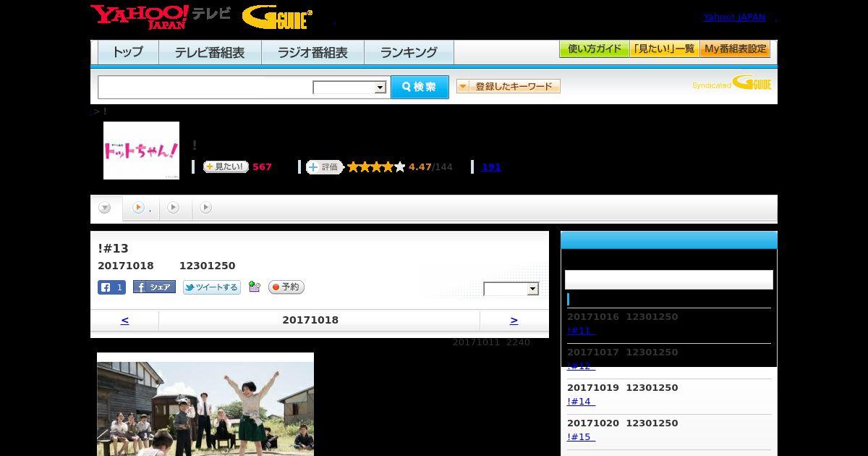Open ラジオ番組表 navigation tab
The image size is (868, 456).
coord(312,53)
